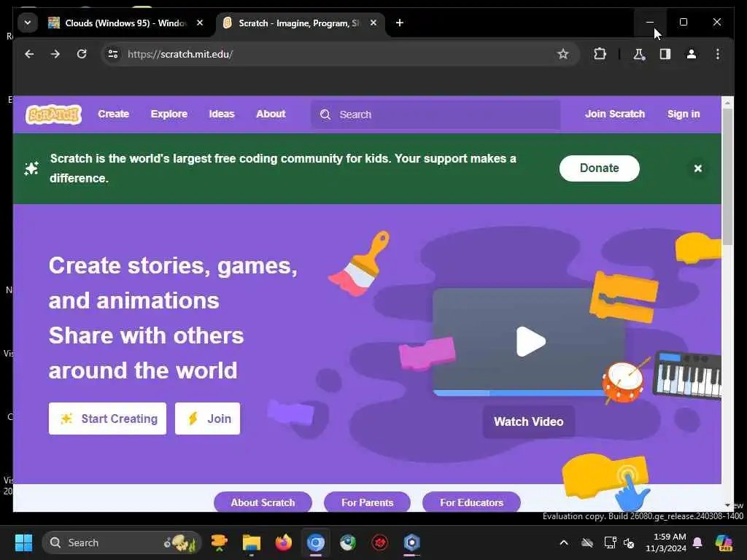Click the taskbar Search box
The image size is (747, 560).
click(122, 542)
